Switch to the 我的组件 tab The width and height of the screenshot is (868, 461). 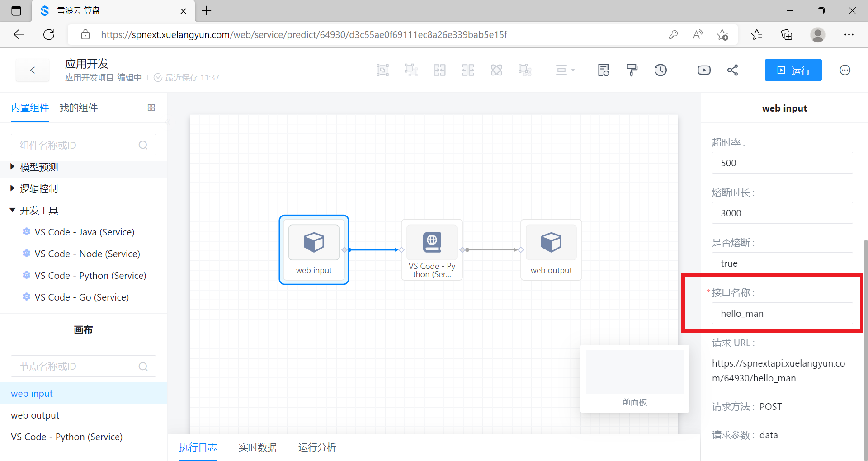tap(79, 108)
